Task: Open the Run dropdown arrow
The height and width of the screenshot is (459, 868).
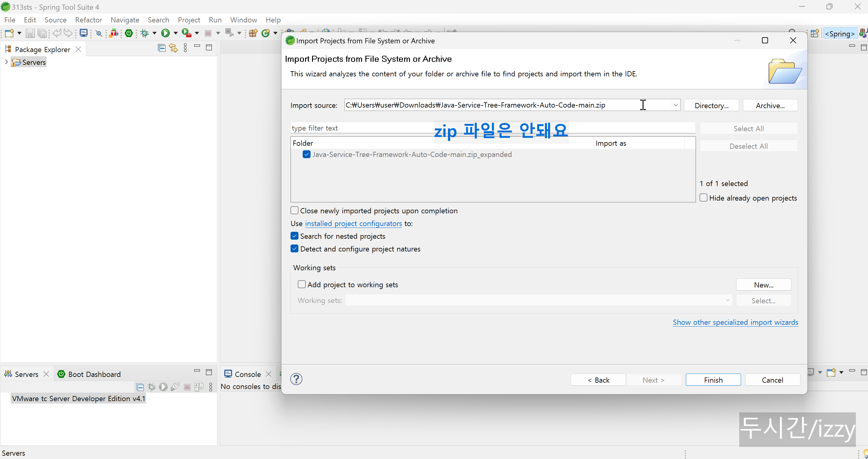Action: point(175,33)
